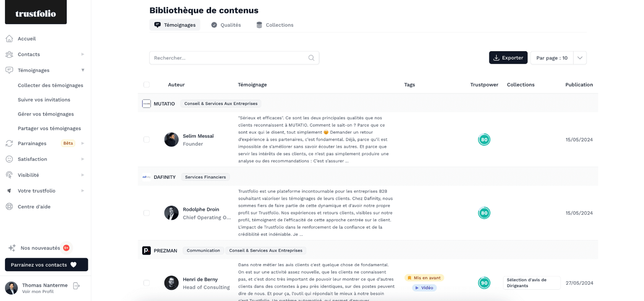Click the Accueil home icon
The width and height of the screenshot is (644, 301).
tap(9, 39)
